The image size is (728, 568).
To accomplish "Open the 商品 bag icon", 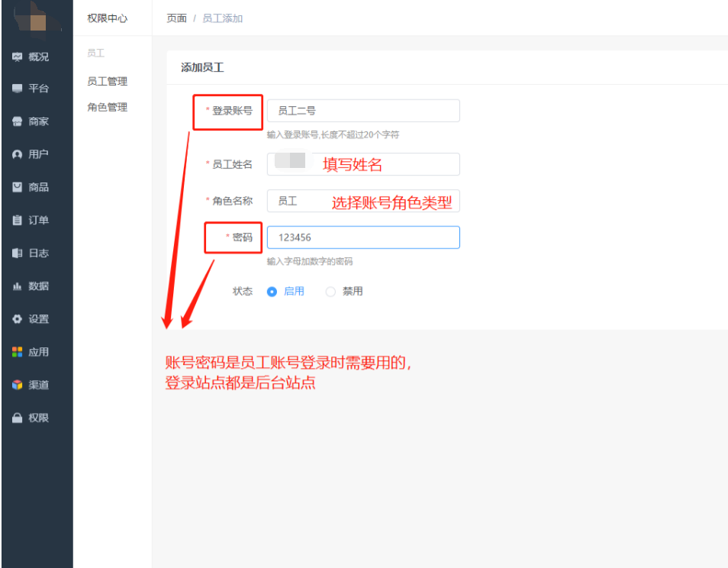I will tap(18, 187).
